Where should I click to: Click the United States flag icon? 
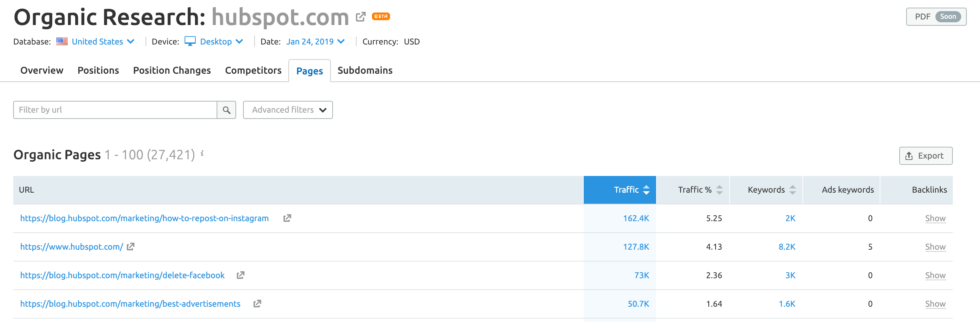[62, 41]
